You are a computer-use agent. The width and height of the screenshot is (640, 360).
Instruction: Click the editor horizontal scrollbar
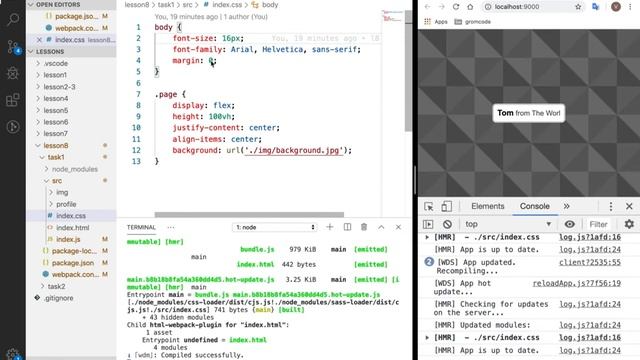249,214
